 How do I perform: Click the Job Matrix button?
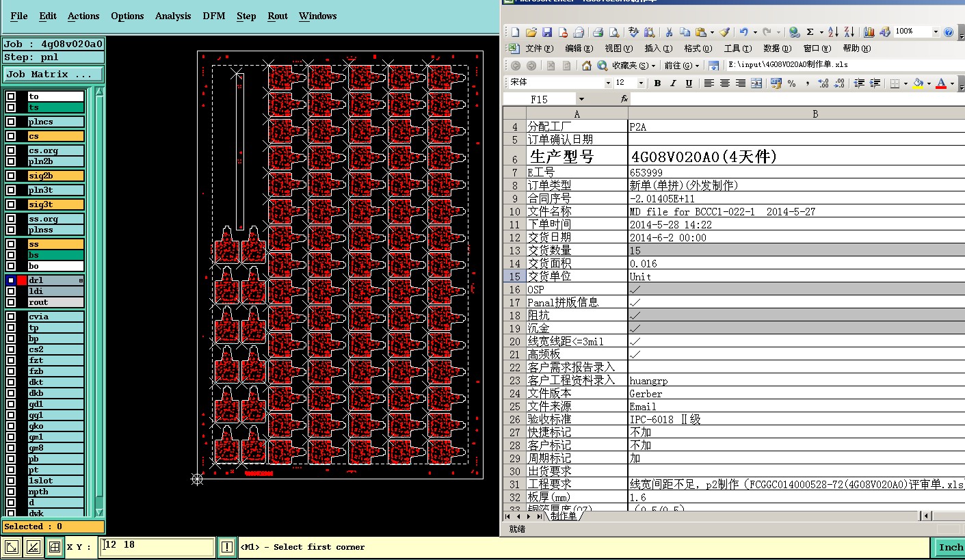coord(53,74)
